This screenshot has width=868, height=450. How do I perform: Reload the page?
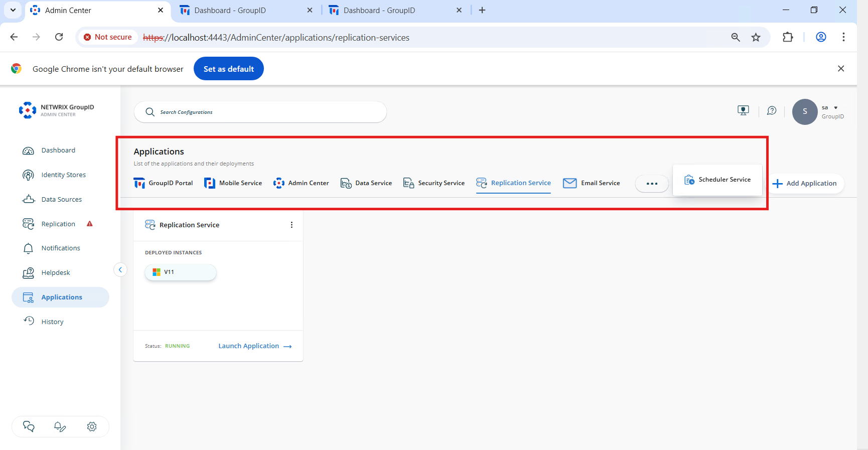coord(59,37)
